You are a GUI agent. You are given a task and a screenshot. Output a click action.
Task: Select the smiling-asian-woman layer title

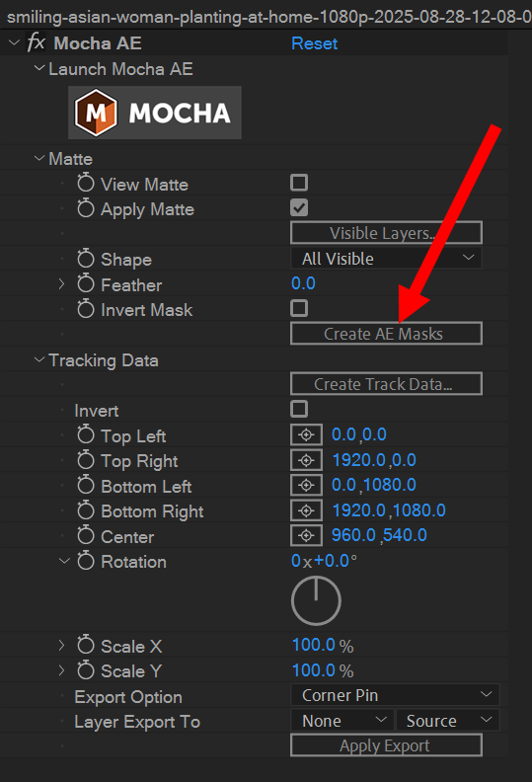(x=269, y=17)
